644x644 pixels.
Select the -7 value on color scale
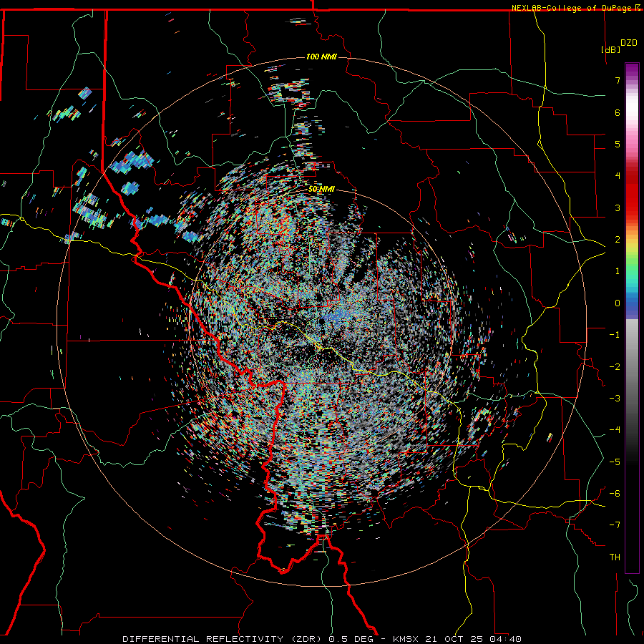(615, 525)
